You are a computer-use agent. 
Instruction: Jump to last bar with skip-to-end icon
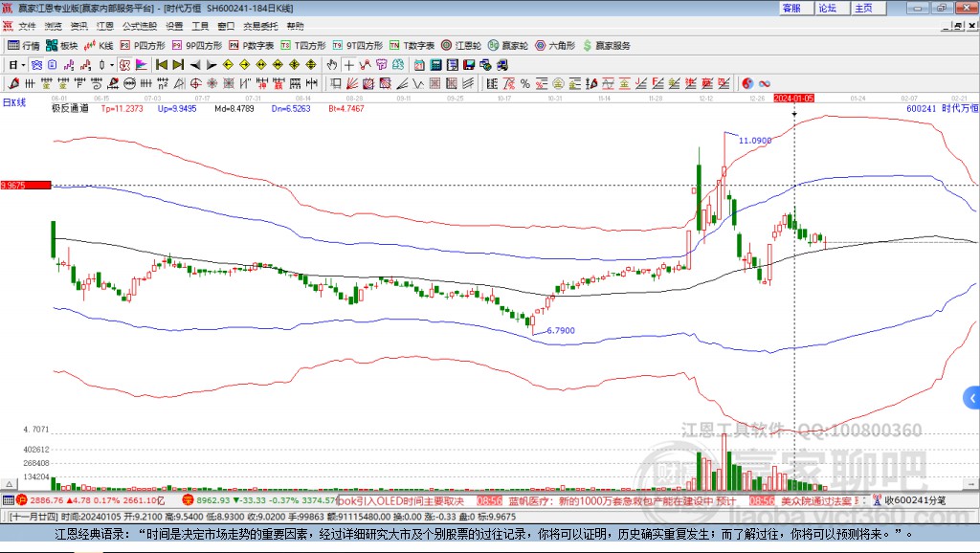coord(178,65)
